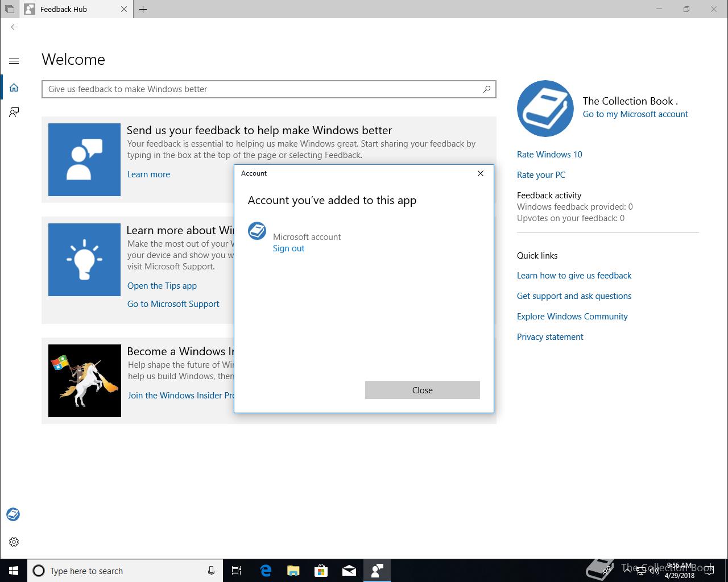Click the ninja cat unicorn Insider image

tap(85, 381)
